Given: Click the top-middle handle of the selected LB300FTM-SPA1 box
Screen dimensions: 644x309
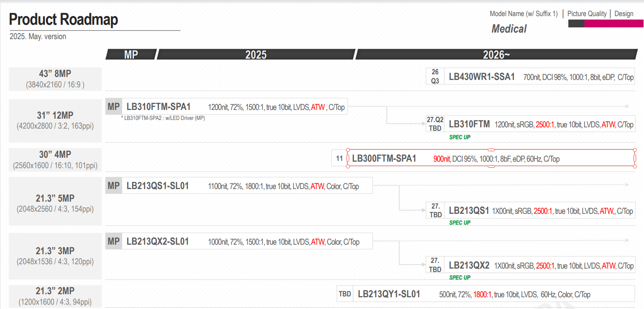Looking at the screenshot, I should click(x=491, y=150).
